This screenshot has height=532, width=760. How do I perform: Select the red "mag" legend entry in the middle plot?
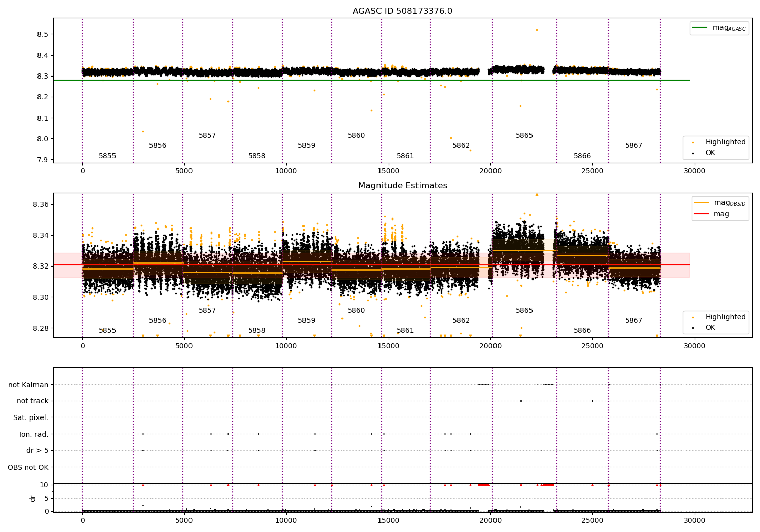712,214
